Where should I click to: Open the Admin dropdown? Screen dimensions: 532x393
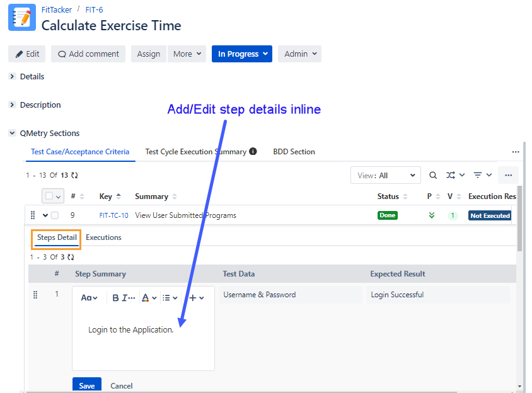click(299, 54)
